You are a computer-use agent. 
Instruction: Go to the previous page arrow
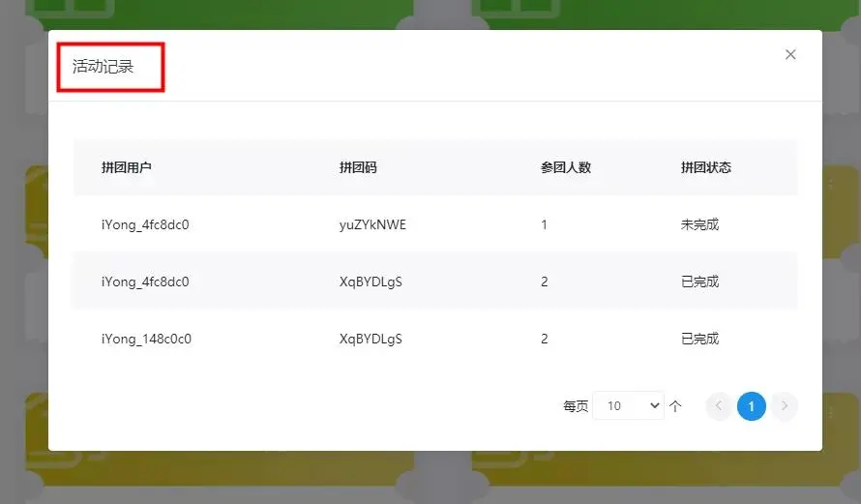coord(719,406)
